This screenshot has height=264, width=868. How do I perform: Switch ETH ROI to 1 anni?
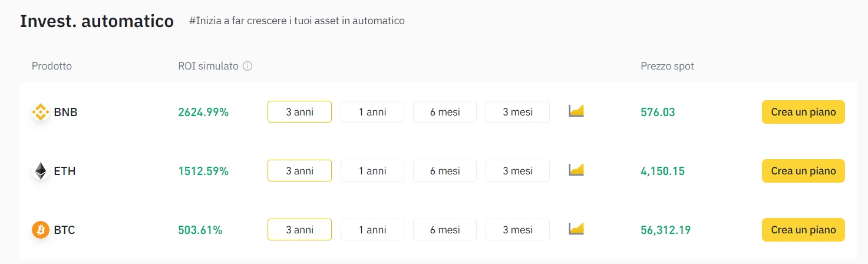pos(372,171)
